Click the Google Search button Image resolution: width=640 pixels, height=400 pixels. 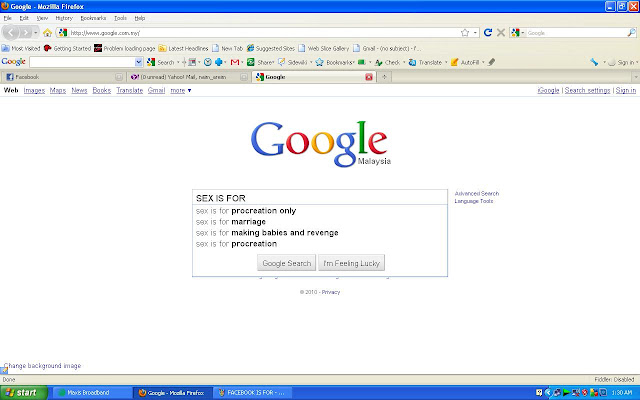click(x=287, y=263)
